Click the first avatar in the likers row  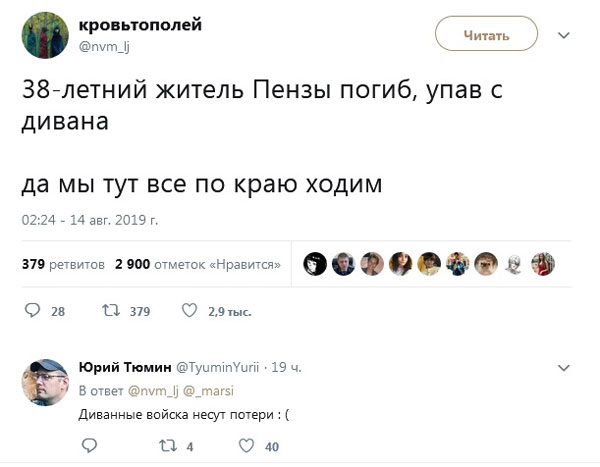point(314,263)
